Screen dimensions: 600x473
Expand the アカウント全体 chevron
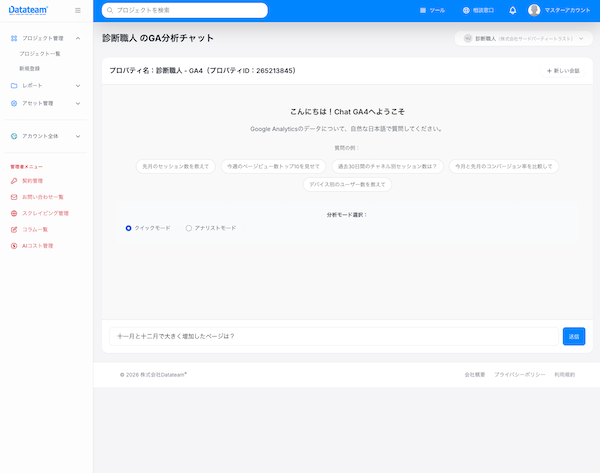coord(78,136)
